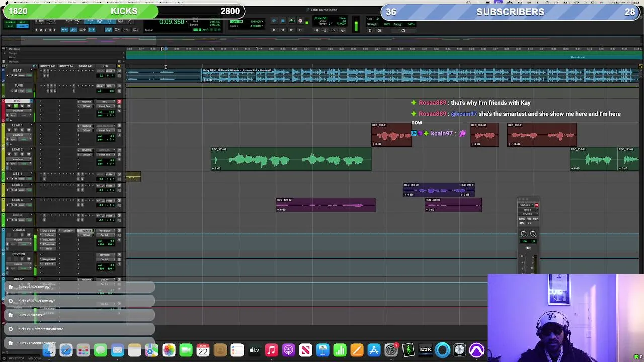644x362 pixels.
Task: Select the Selector tool
Action: point(100,21)
